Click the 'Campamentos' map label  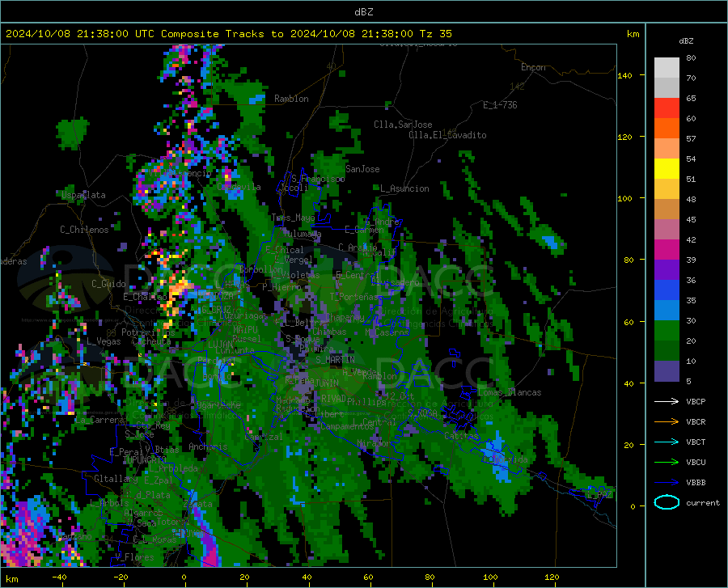(x=347, y=426)
